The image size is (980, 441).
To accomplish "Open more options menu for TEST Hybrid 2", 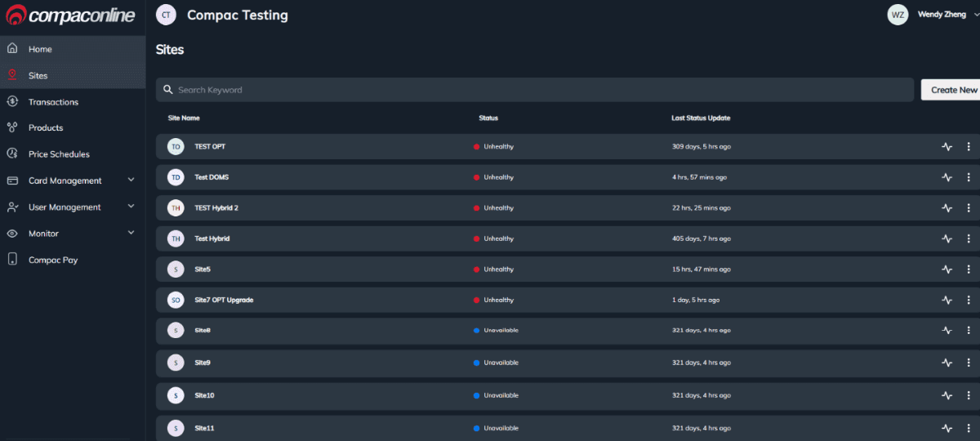I will click(x=969, y=208).
